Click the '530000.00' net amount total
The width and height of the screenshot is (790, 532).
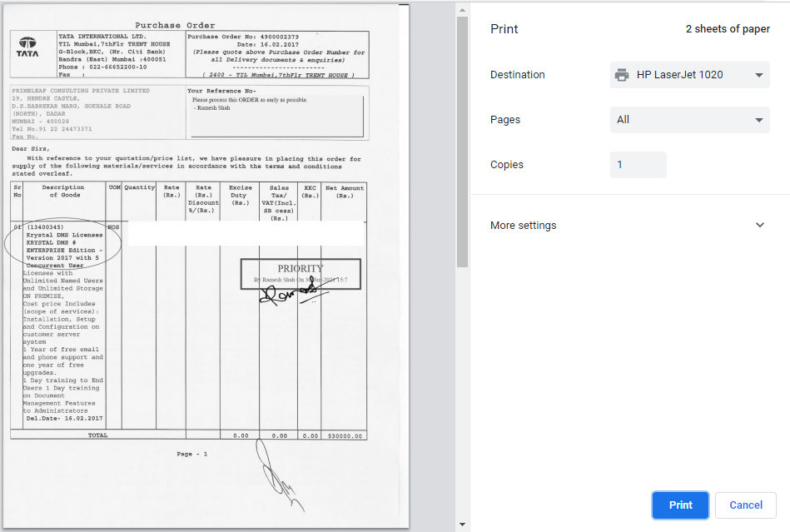point(345,435)
